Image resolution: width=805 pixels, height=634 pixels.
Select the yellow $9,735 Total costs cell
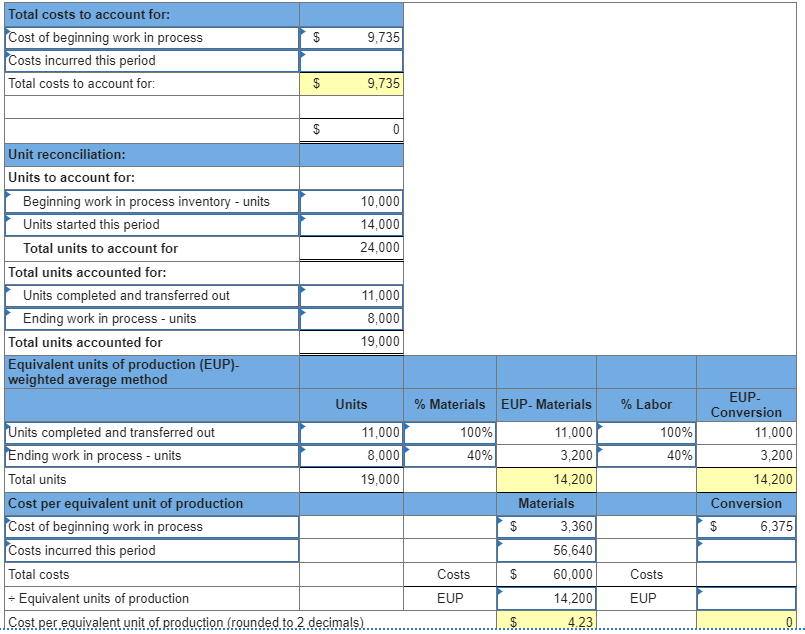(351, 84)
